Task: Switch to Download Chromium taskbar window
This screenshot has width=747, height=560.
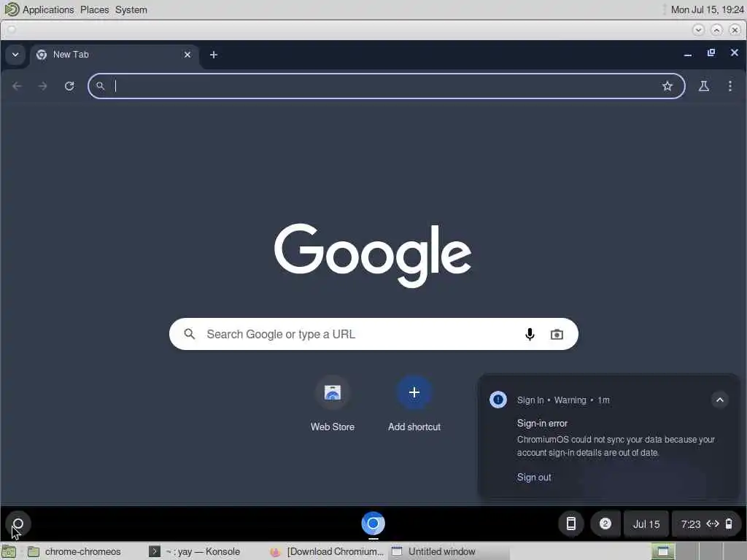Action: pos(327,551)
